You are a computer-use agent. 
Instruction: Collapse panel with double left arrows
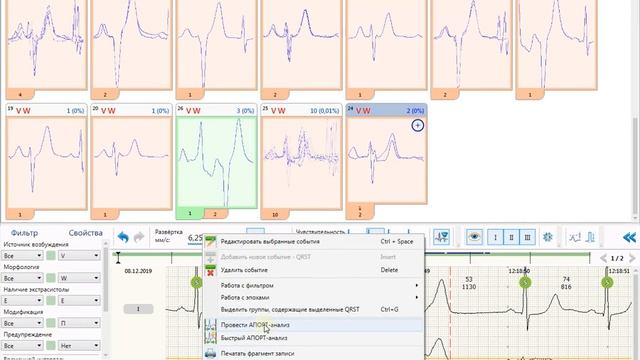tap(629, 237)
